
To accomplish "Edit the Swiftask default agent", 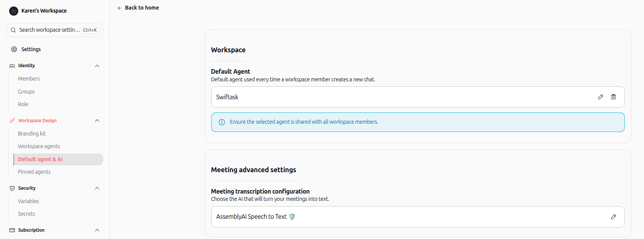I will (x=601, y=97).
